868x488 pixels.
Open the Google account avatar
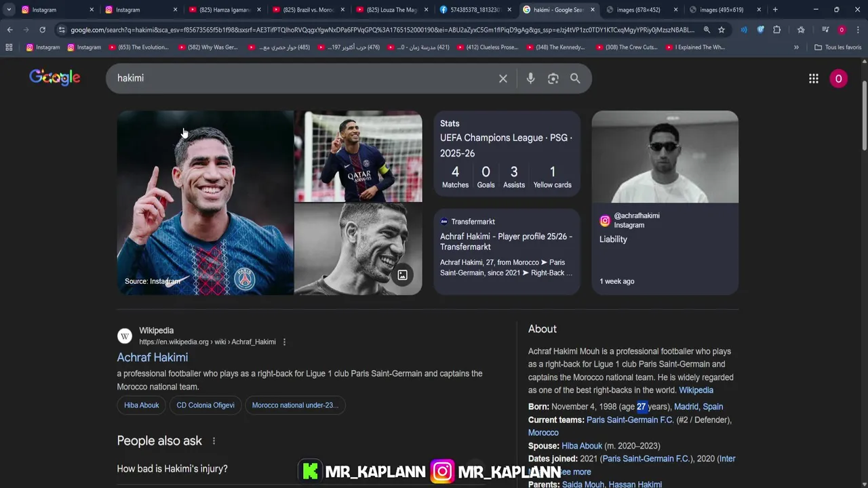coord(839,79)
